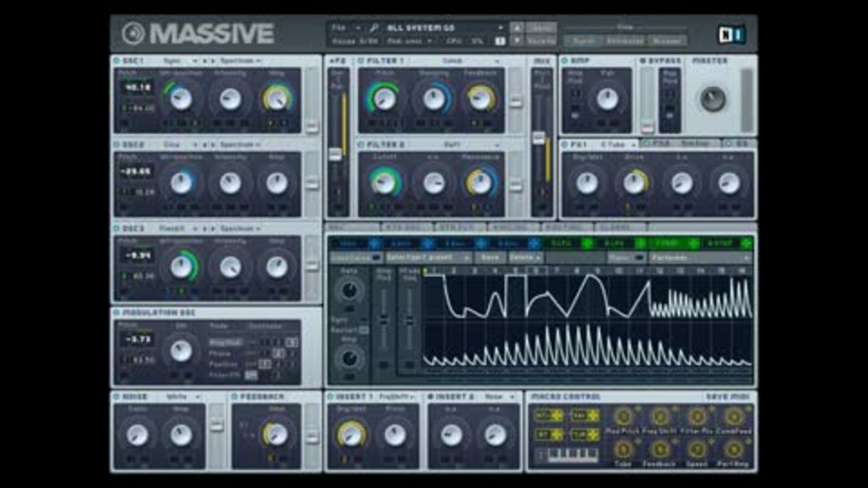Open preset search with magnifier icon
Screen dimensions: 868x488
click(x=373, y=28)
